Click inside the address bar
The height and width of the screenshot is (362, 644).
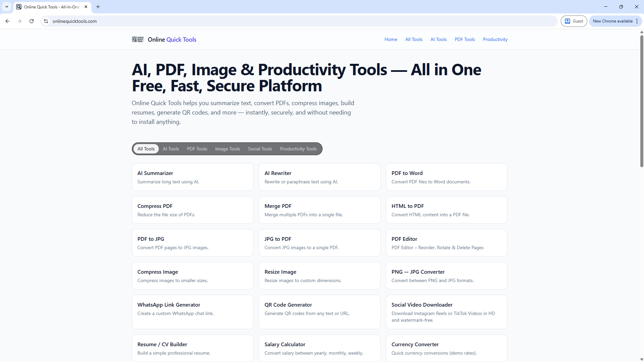[x=201, y=21]
